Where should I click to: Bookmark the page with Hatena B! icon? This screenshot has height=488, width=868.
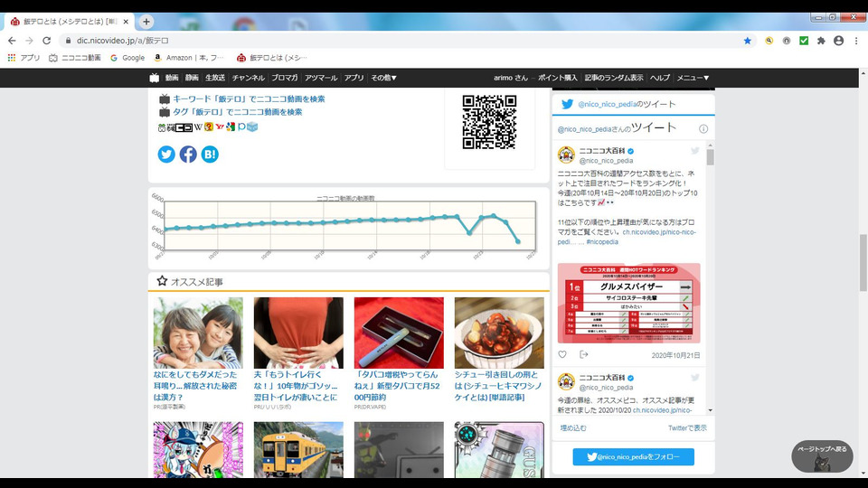click(210, 154)
